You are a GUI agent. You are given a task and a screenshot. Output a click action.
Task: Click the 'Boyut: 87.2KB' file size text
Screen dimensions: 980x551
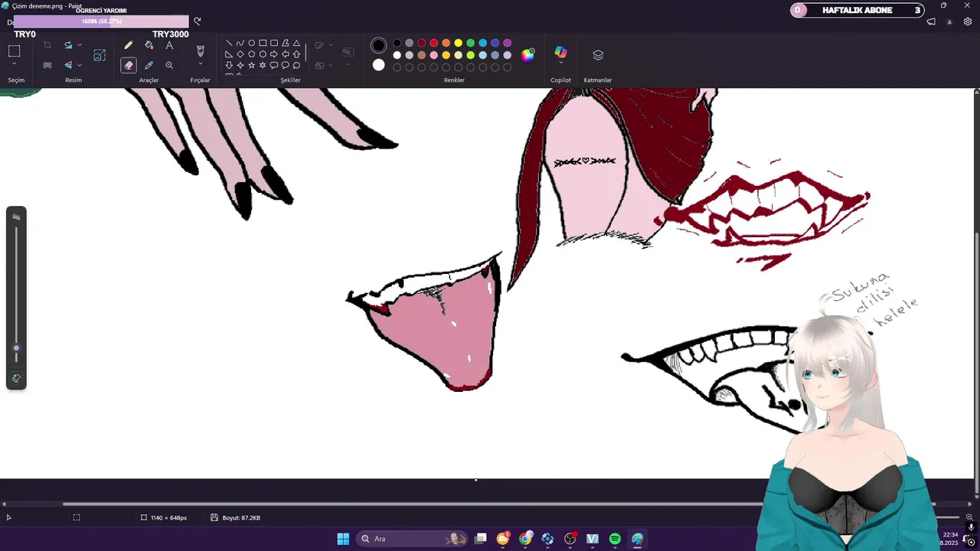pyautogui.click(x=241, y=518)
